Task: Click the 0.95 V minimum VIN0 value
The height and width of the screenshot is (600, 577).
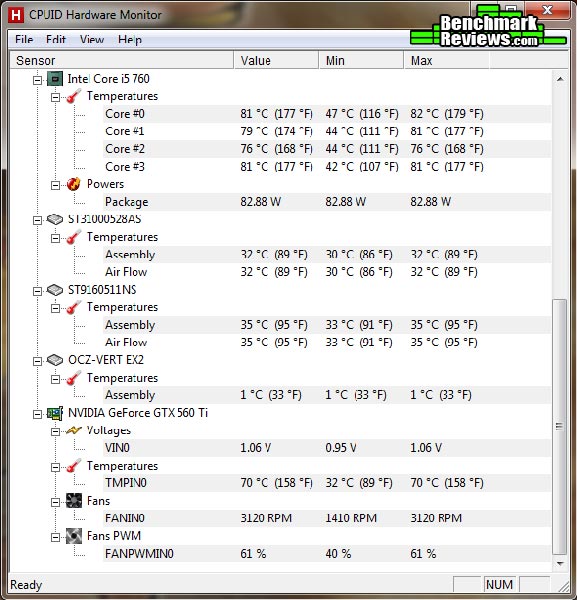Action: pyautogui.click(x=341, y=448)
